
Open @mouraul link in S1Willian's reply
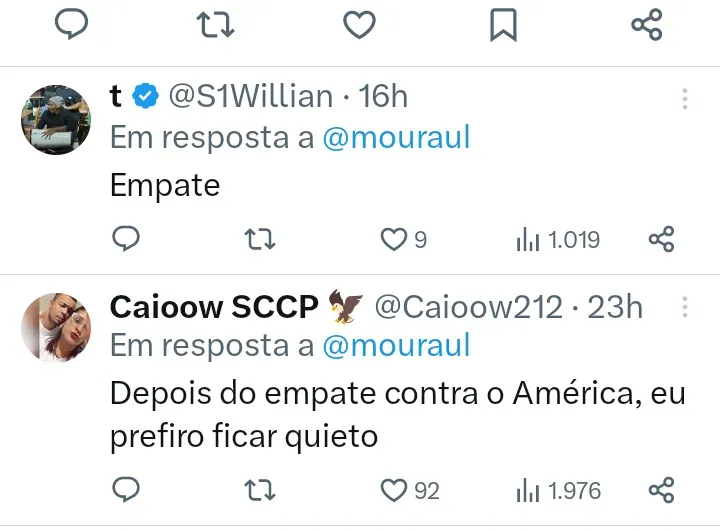[x=397, y=137]
